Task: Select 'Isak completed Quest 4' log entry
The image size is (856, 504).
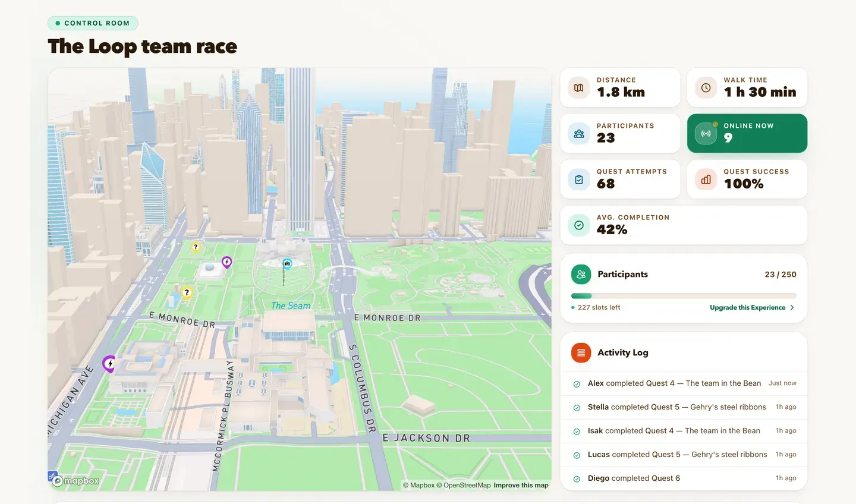Action: pos(684,431)
